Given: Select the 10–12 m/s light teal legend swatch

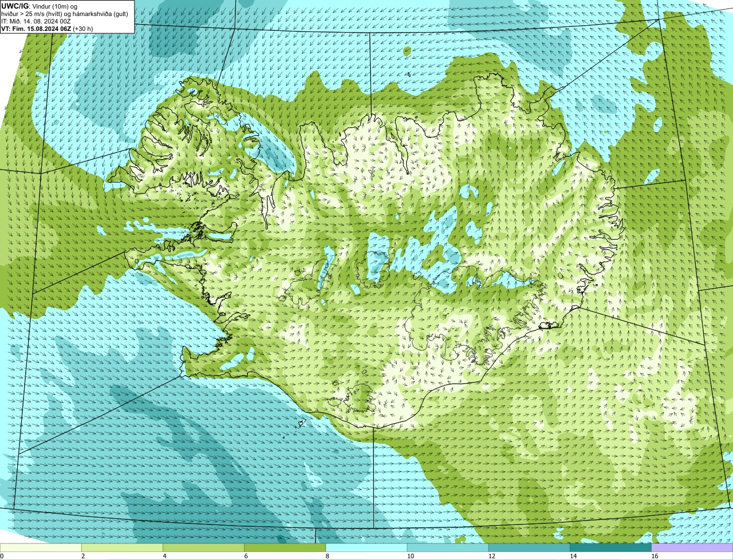Looking at the screenshot, I should pyautogui.click(x=448, y=547).
